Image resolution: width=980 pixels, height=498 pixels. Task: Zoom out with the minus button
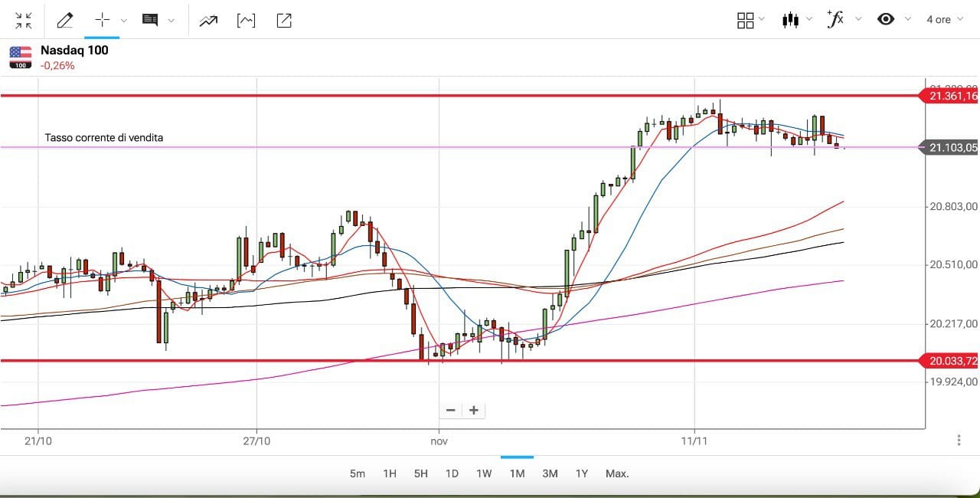[x=450, y=410]
